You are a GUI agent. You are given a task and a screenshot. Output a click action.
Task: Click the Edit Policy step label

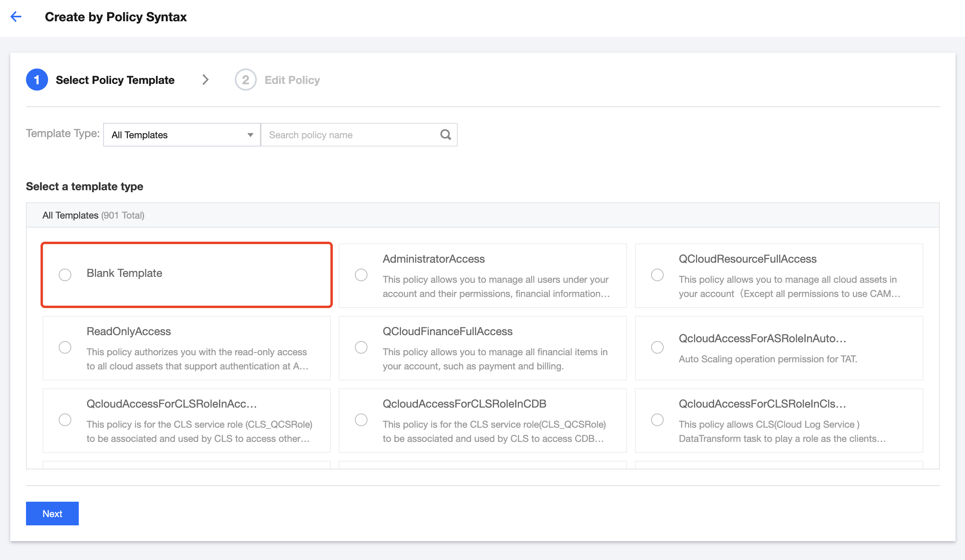[x=292, y=80]
